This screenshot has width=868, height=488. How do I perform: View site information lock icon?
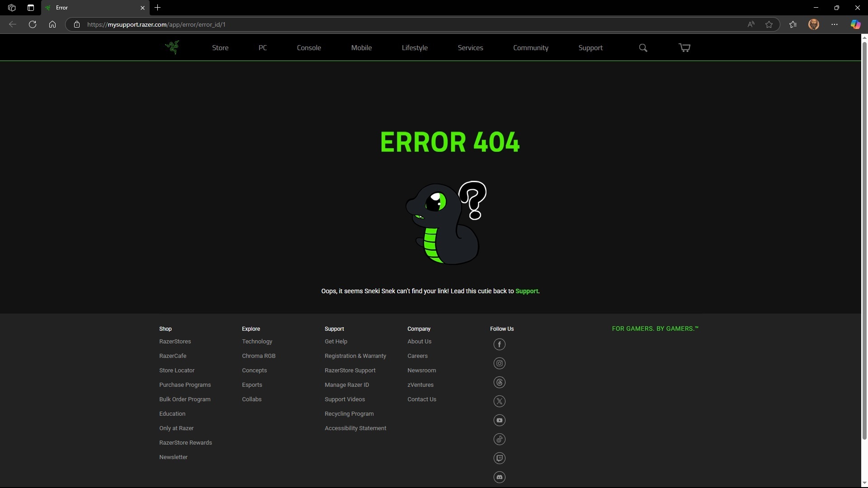(x=77, y=24)
